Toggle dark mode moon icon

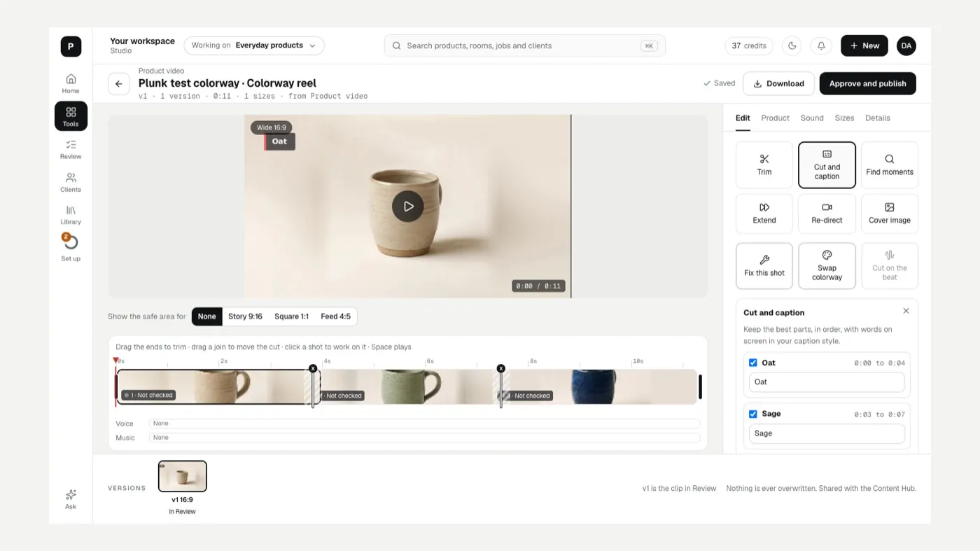792,46
